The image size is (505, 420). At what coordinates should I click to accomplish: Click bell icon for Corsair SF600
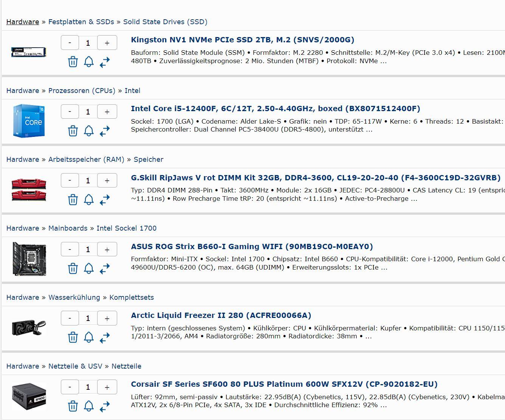coord(89,406)
